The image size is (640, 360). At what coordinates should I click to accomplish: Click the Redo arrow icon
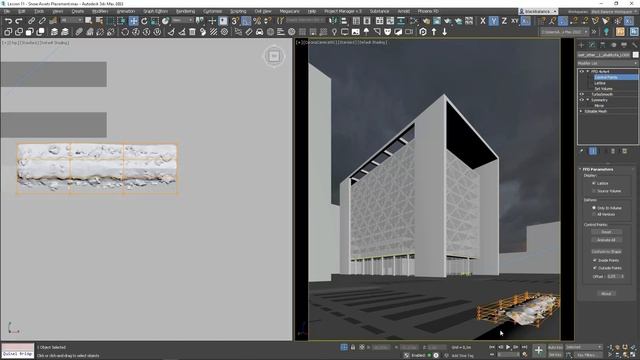pos(19,21)
